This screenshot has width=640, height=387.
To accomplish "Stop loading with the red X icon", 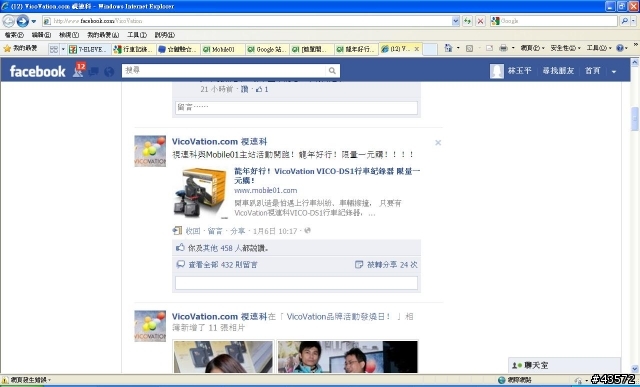I will [x=480, y=21].
